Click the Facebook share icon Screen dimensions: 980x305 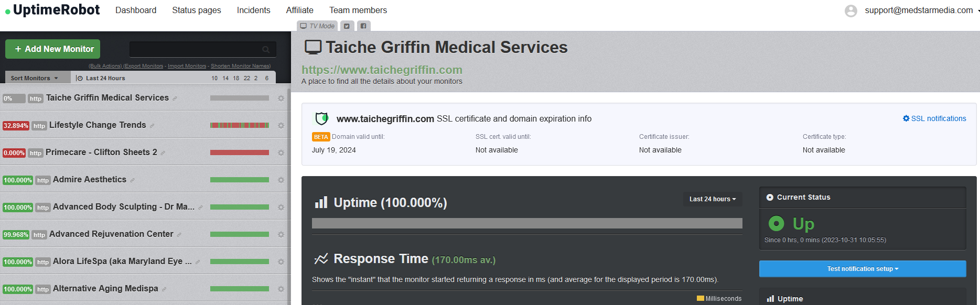point(363,26)
